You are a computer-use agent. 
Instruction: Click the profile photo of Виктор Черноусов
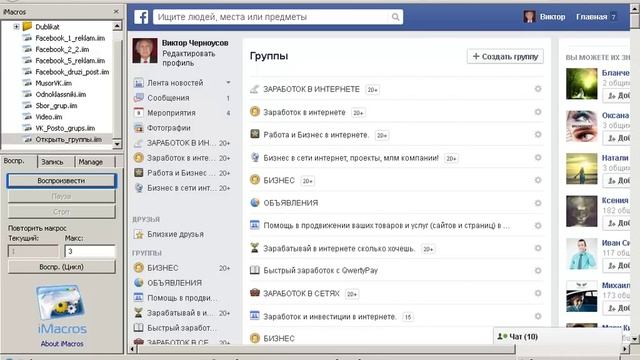coord(144,51)
